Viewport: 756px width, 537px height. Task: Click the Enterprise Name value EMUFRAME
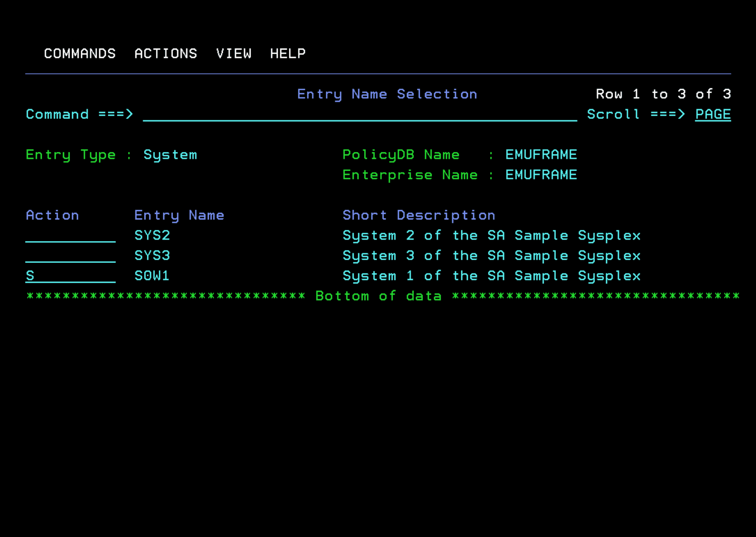(541, 175)
